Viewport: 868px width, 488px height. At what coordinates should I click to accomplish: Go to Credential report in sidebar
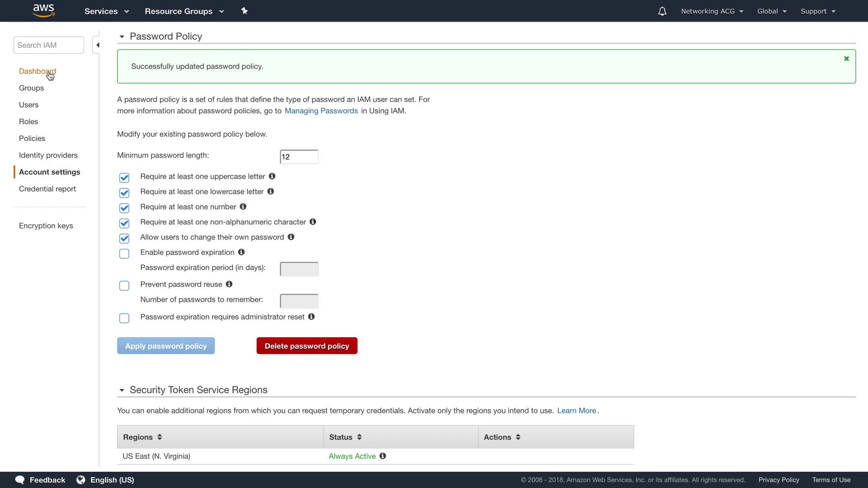pyautogui.click(x=47, y=189)
